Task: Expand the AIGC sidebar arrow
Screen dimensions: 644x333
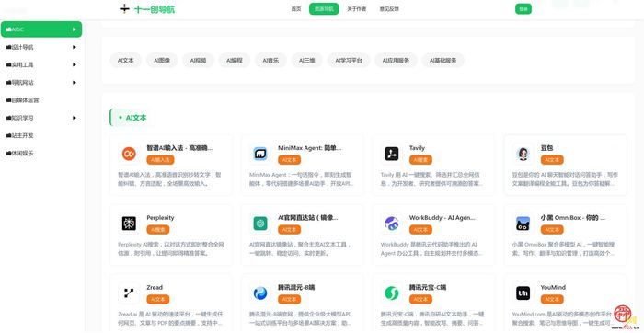Action: [75, 29]
